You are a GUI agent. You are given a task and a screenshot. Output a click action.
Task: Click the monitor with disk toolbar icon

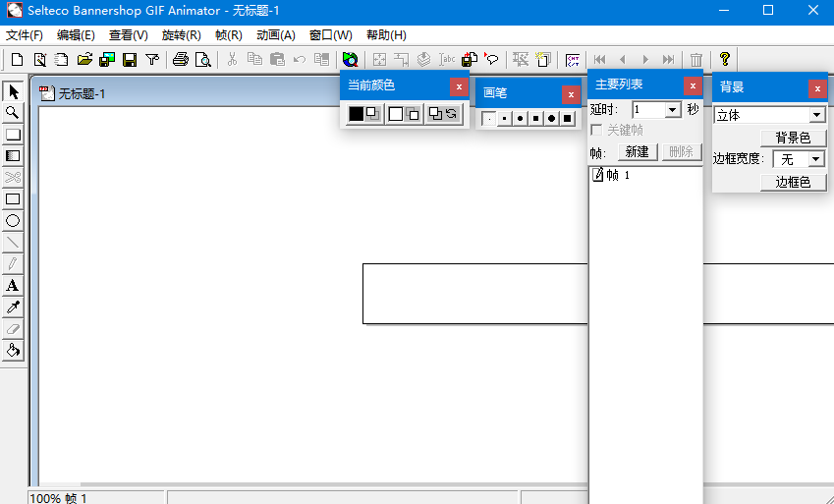107,59
